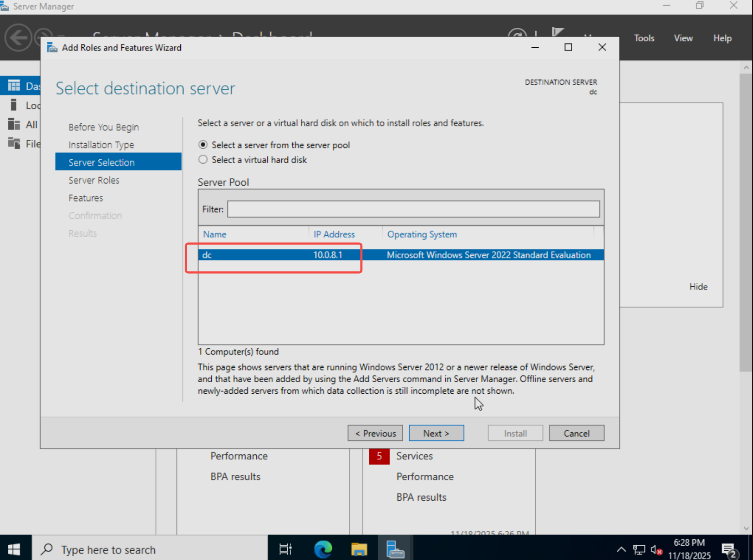Open the Windows Start button
This screenshot has width=753, height=560.
(x=14, y=549)
